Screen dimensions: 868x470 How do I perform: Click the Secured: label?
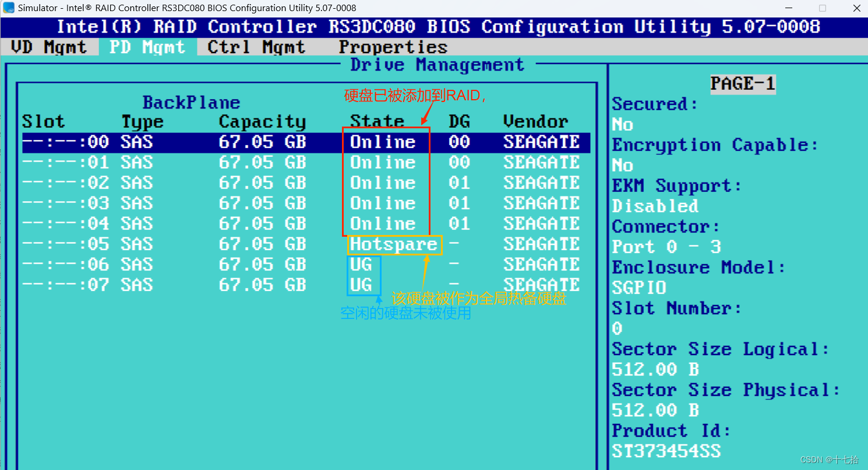(x=655, y=104)
